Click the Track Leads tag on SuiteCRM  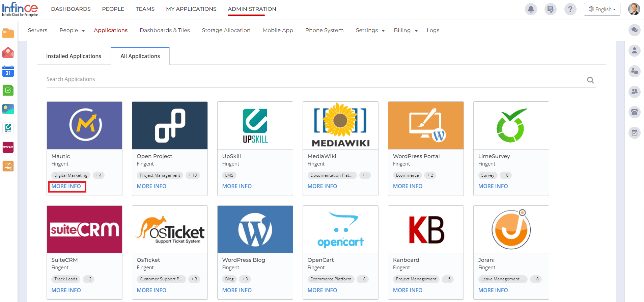click(66, 279)
